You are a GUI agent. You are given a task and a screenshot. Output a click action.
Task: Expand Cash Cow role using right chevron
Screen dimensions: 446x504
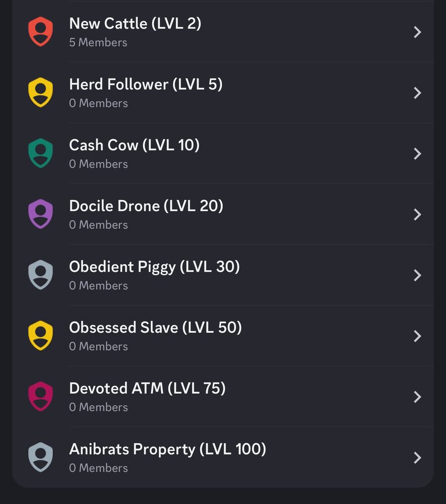pos(417,154)
